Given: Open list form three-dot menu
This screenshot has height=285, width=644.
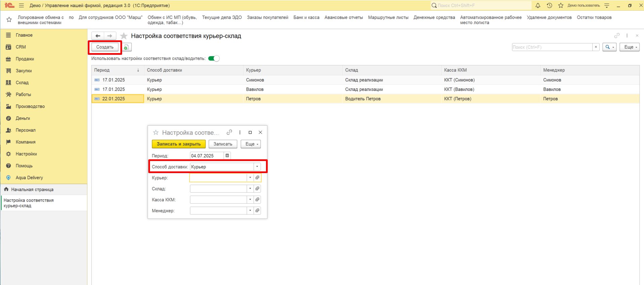Looking at the screenshot, I should (x=627, y=36).
